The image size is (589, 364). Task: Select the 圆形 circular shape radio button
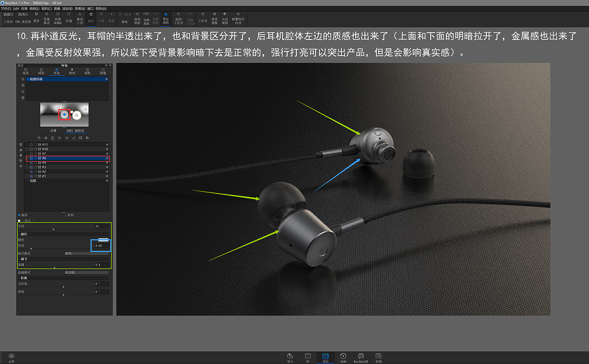19,215
